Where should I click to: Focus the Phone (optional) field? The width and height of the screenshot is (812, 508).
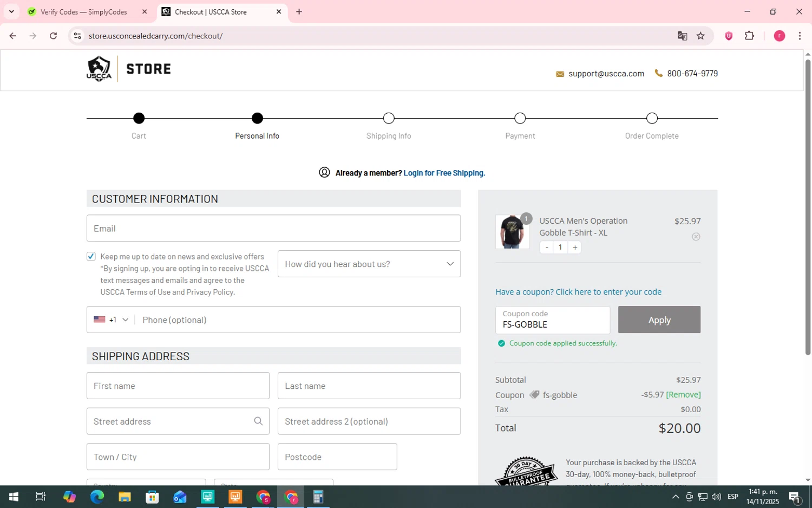(298, 320)
